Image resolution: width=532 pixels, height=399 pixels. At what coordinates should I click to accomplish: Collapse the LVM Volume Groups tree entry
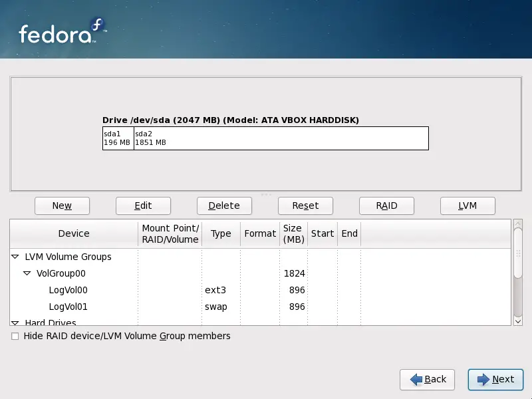15,257
